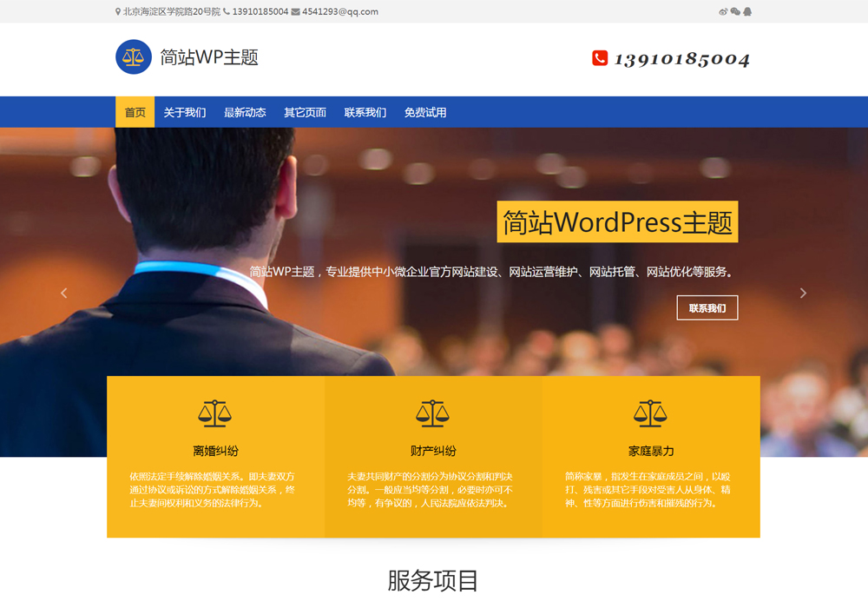Open the 最新动态 page from the navbar

(x=246, y=111)
